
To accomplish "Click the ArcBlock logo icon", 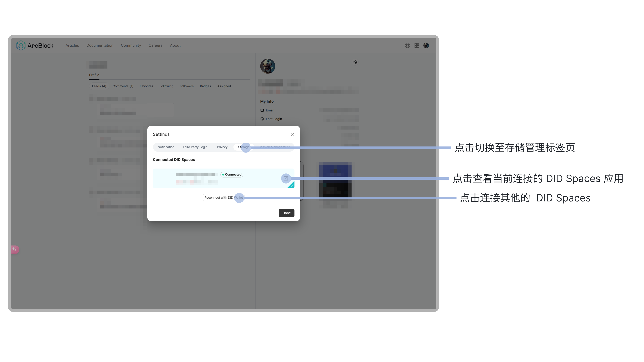I will 21,45.
